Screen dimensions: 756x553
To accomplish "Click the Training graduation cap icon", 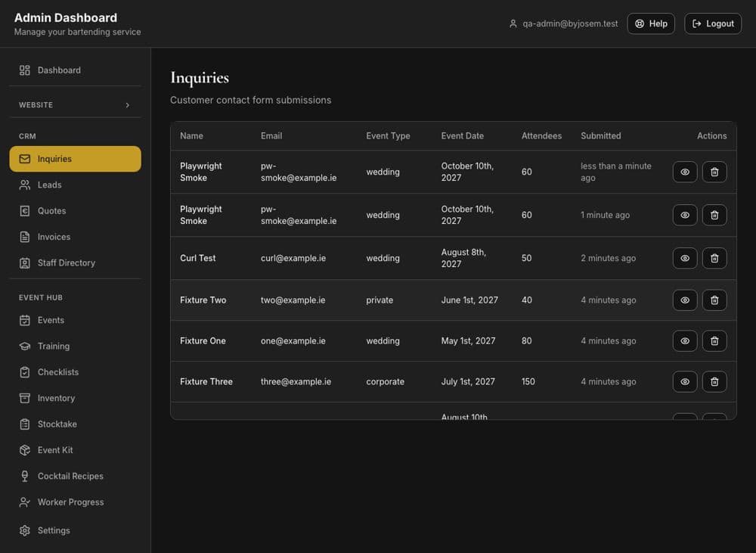I will tap(25, 346).
